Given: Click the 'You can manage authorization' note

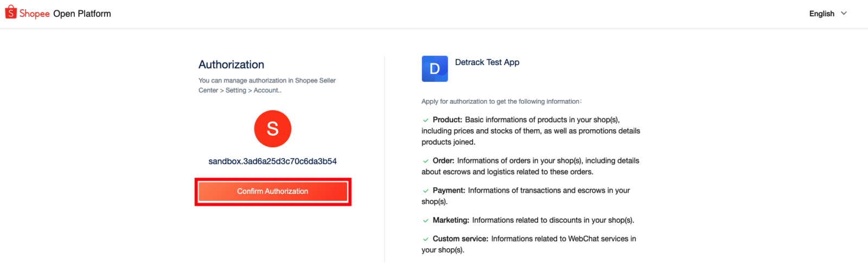Looking at the screenshot, I should 267,85.
